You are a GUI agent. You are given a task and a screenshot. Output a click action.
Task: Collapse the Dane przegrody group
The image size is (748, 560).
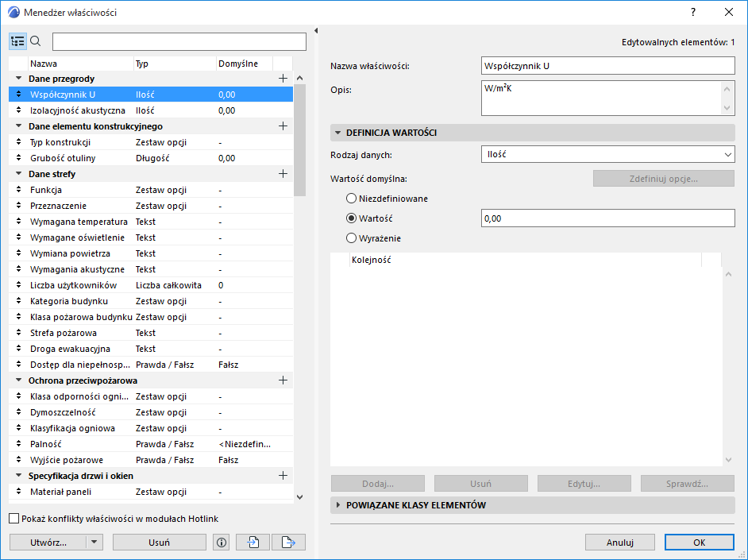point(18,78)
